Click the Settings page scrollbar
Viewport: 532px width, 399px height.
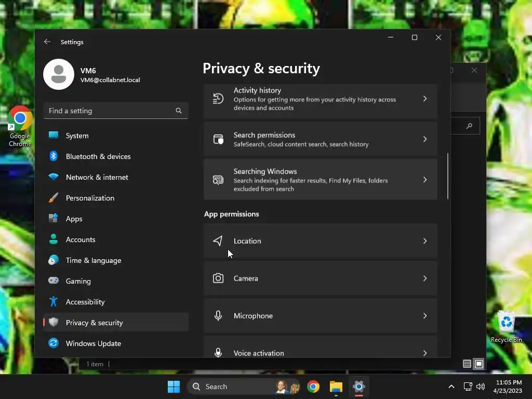tap(448, 176)
